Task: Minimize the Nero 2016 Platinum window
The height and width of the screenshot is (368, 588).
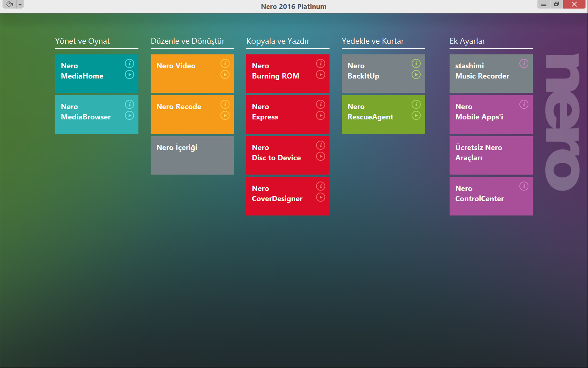Action: (x=543, y=4)
